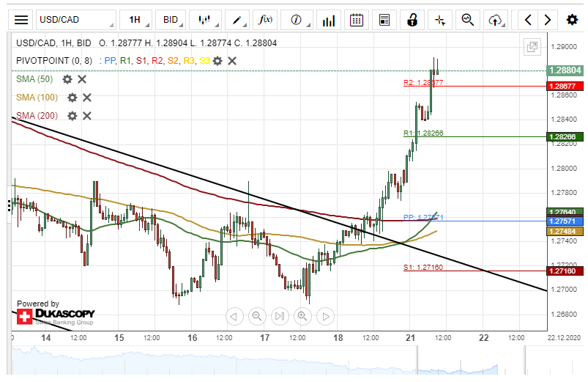Open the info icon dropdown
This screenshot has height=382, width=588.
[x=297, y=20]
